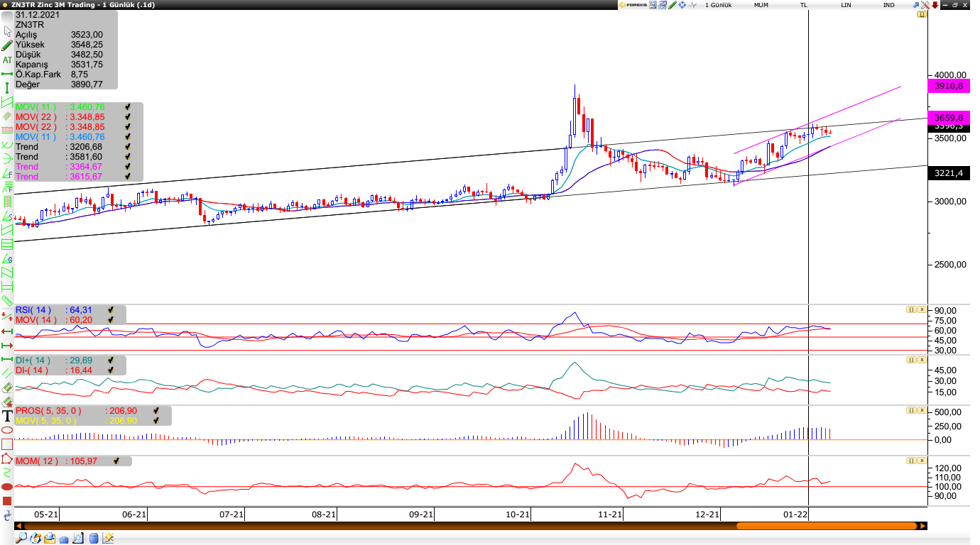Click the 01-22 date axis label
The height and width of the screenshot is (545, 980).
click(795, 514)
